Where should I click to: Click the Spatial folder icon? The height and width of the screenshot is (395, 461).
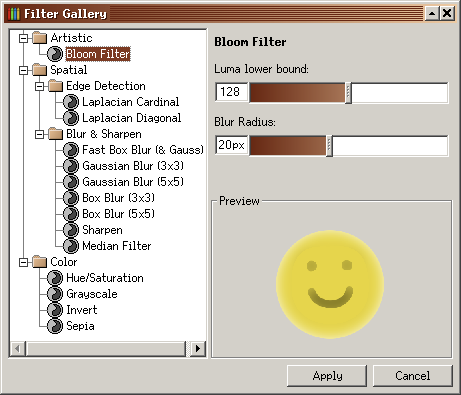(40, 70)
